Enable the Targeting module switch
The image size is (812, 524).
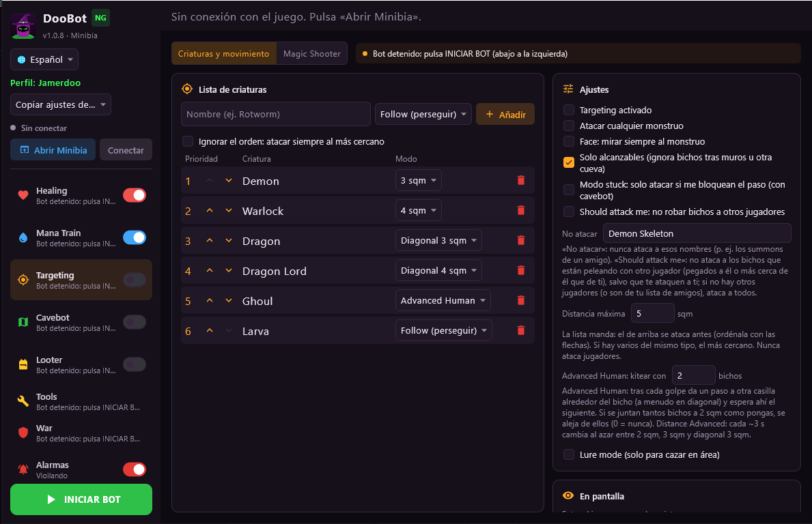click(x=135, y=280)
